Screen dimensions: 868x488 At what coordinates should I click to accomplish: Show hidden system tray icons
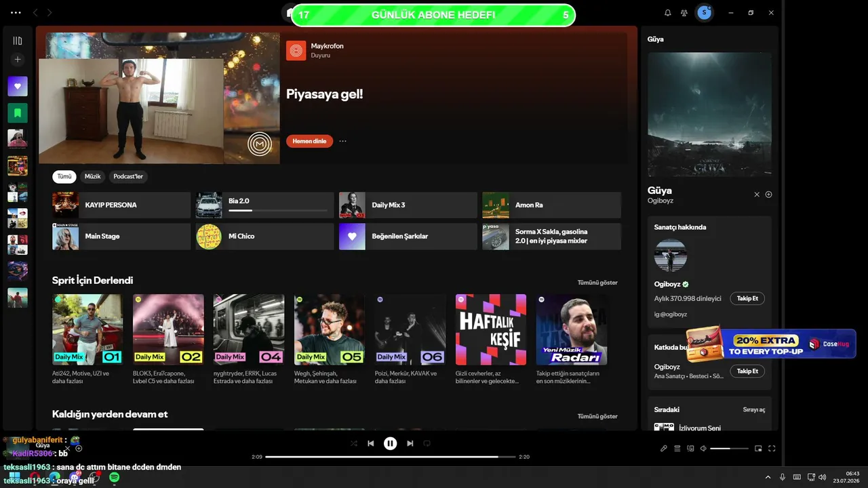[x=768, y=478]
